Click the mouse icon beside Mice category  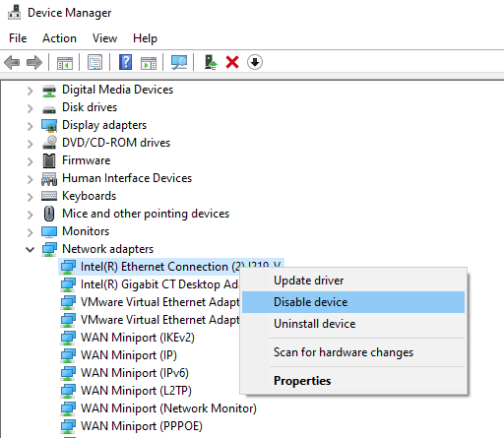click(x=49, y=214)
